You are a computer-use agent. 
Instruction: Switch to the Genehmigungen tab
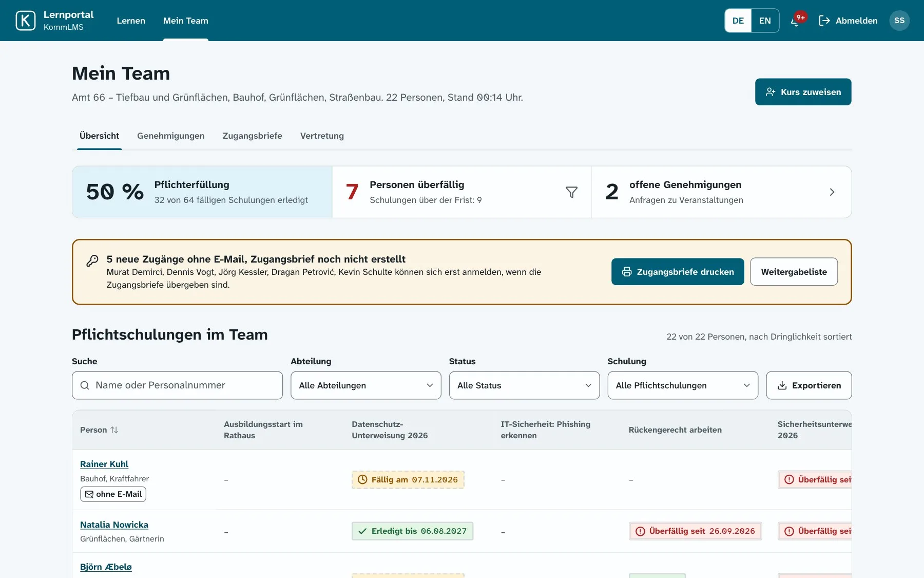tap(171, 136)
